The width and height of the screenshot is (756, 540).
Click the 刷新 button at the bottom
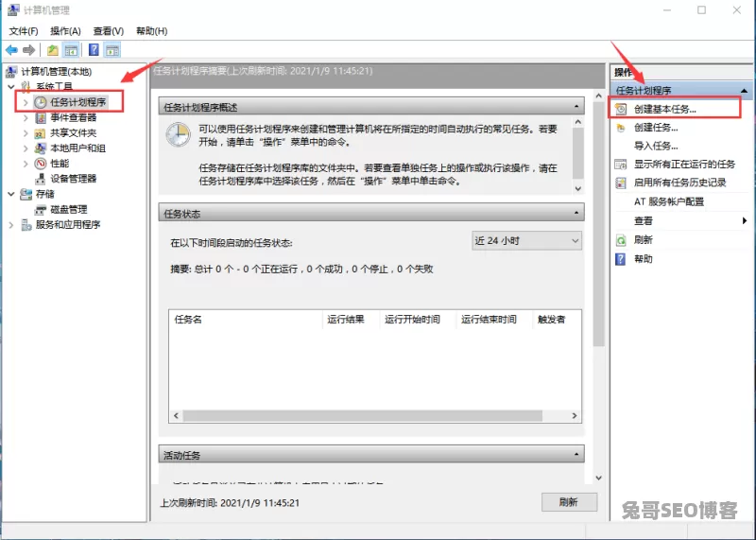point(569,502)
